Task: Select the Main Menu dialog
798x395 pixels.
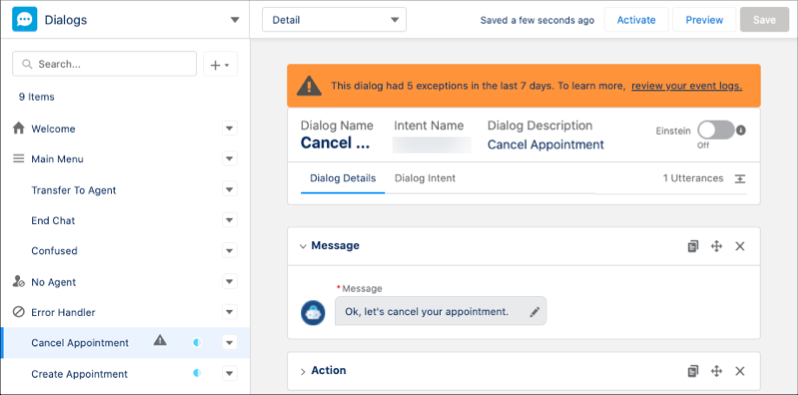Action: (x=58, y=159)
